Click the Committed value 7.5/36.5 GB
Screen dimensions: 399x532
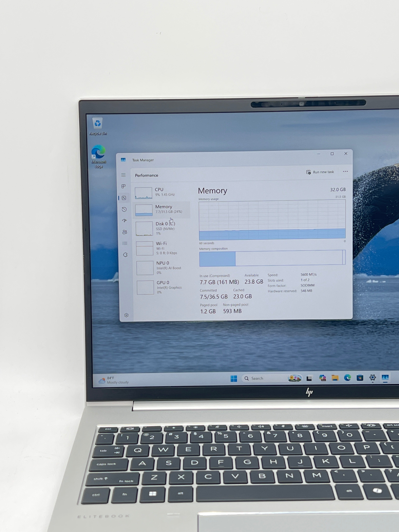tap(214, 297)
